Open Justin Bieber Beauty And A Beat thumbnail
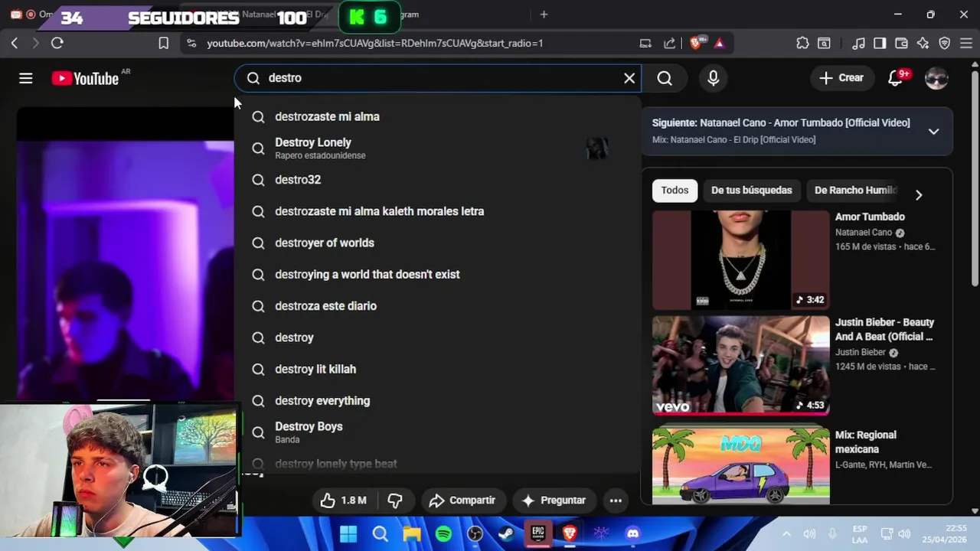 740,366
